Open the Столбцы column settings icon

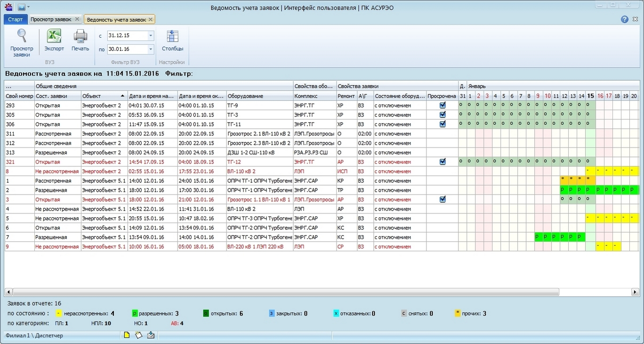[172, 36]
